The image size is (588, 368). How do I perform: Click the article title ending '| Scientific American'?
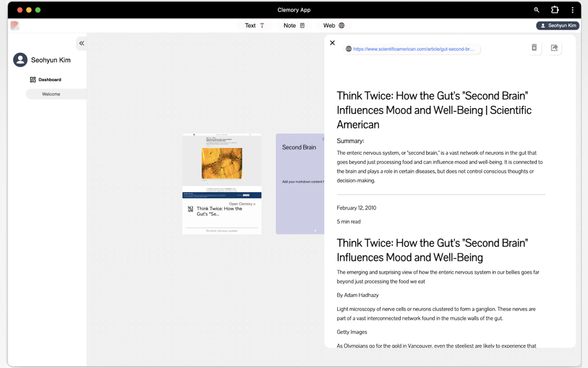434,110
